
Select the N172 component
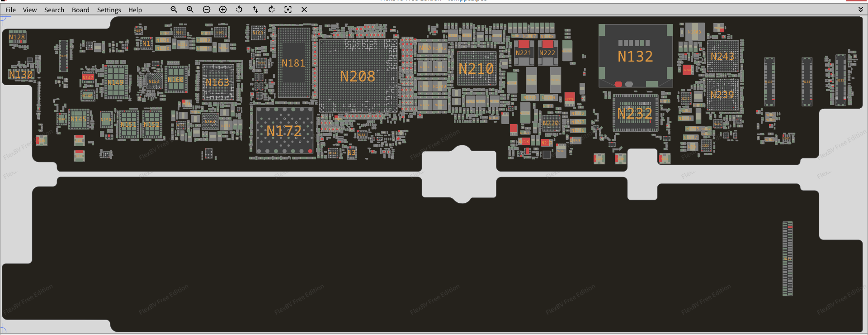tap(284, 131)
